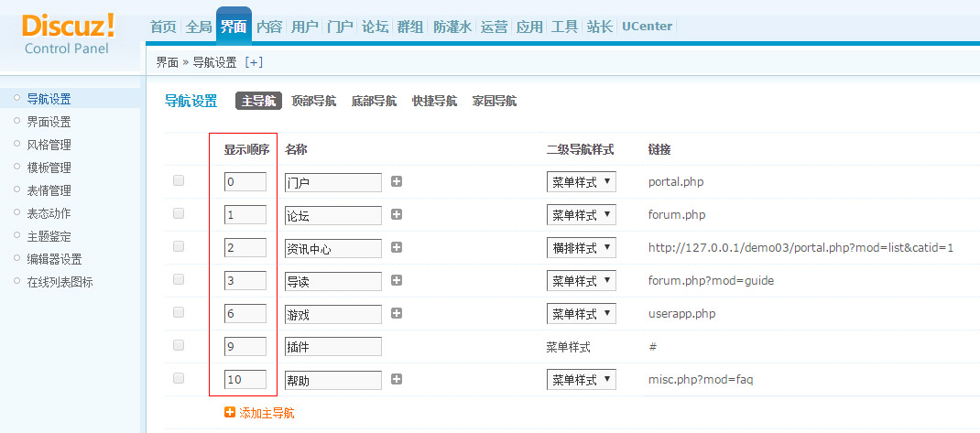
Task: Open the 群组 top menu
Action: (x=410, y=27)
